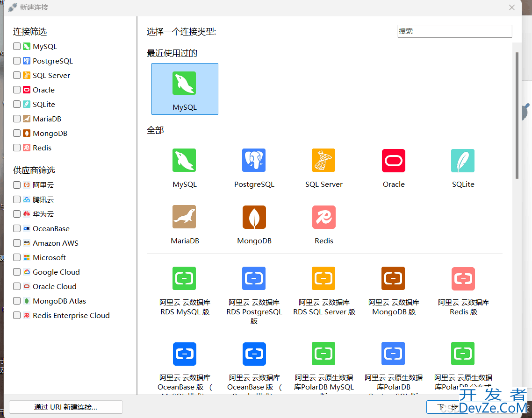Select the MongoDB leaf icon
Image resolution: width=532 pixels, height=418 pixels.
point(254,217)
